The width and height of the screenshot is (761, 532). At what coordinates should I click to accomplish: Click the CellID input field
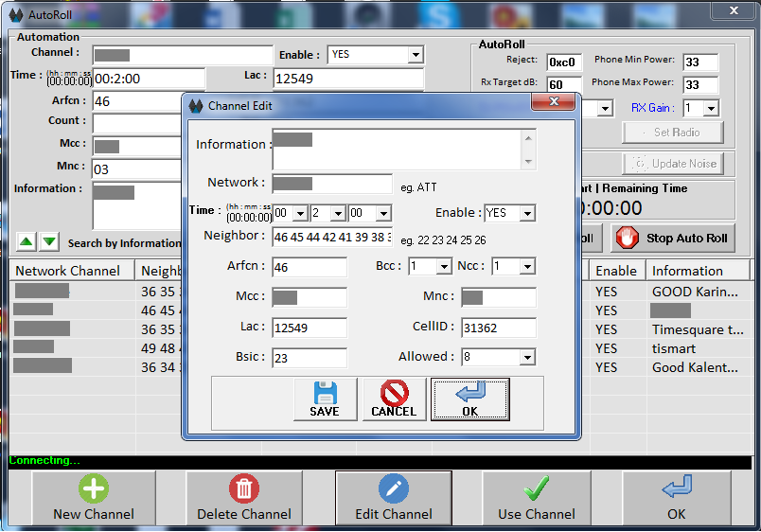[498, 328]
